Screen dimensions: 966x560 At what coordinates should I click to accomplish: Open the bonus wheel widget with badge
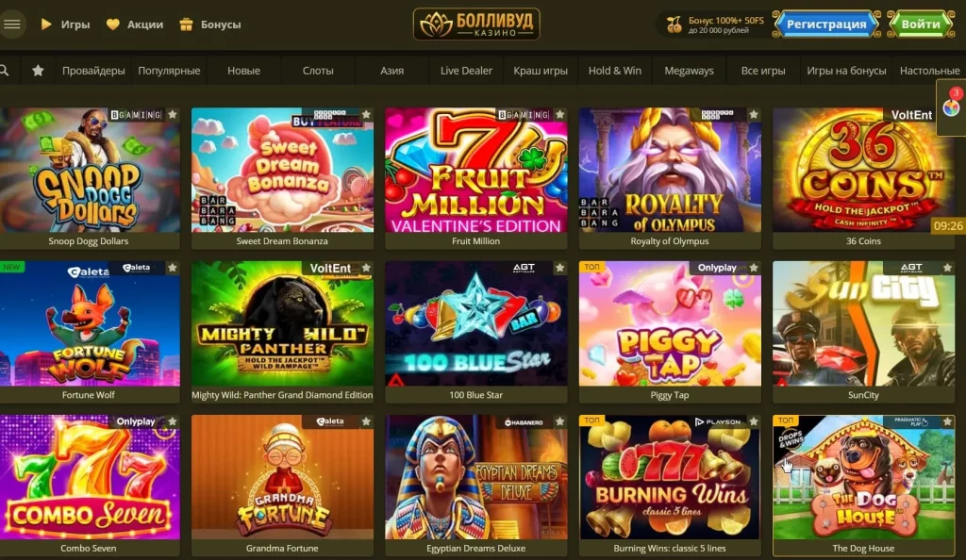coord(951,107)
